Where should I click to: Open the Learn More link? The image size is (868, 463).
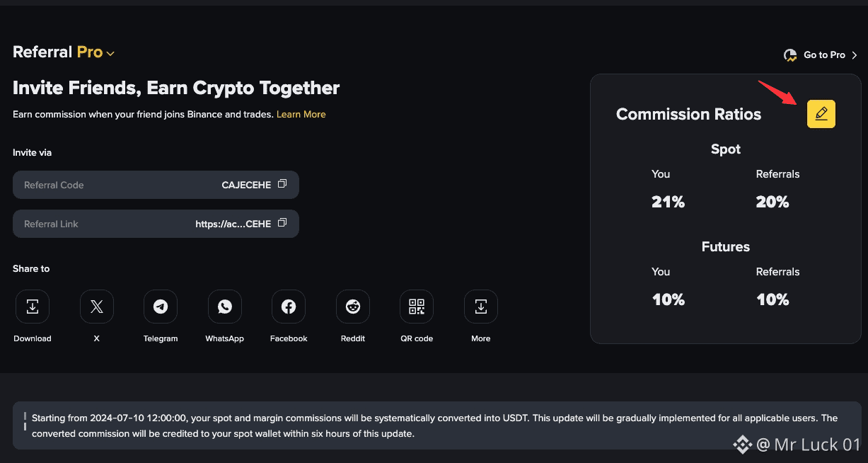[301, 114]
